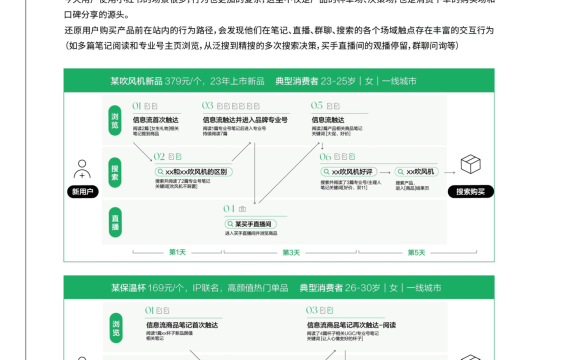Click magnifier icon in xx和xx吹风机的区别 pill
The image size is (570, 360).
[x=160, y=172]
